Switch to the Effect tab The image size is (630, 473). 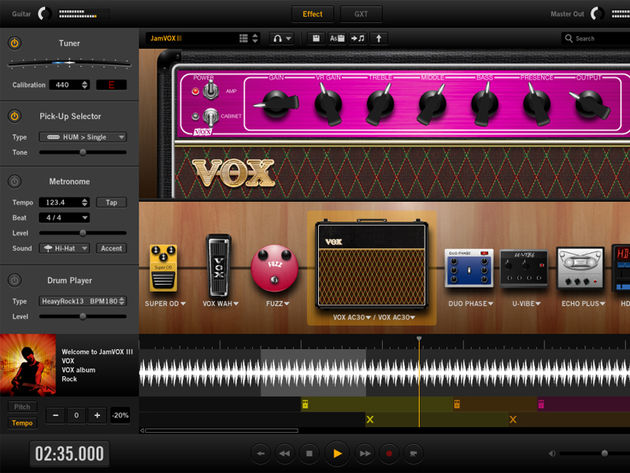click(312, 14)
